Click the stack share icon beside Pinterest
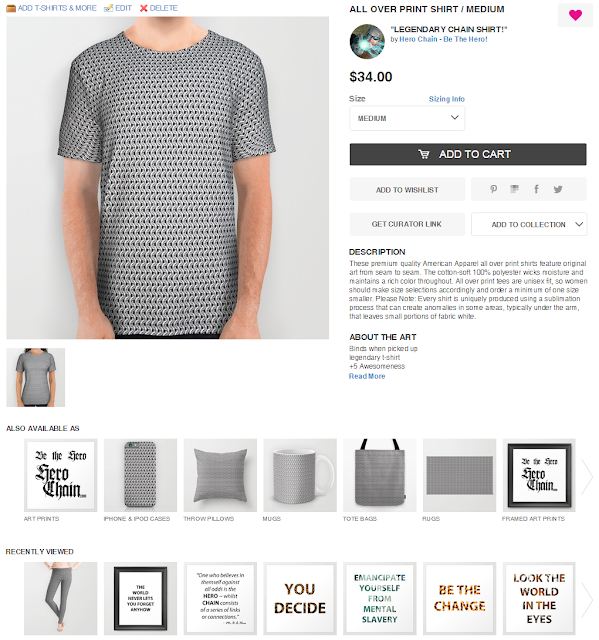Viewport: 599px width, 640px height. coord(515,189)
